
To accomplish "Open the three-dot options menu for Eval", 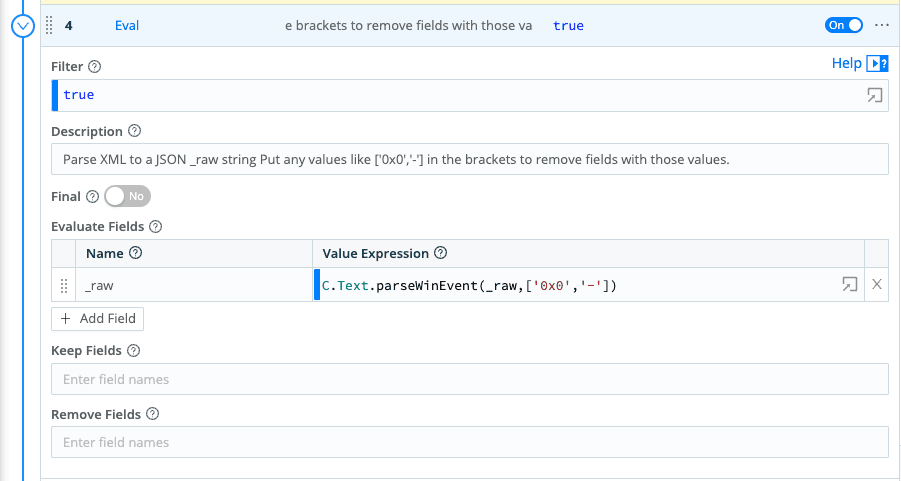I will (881, 25).
